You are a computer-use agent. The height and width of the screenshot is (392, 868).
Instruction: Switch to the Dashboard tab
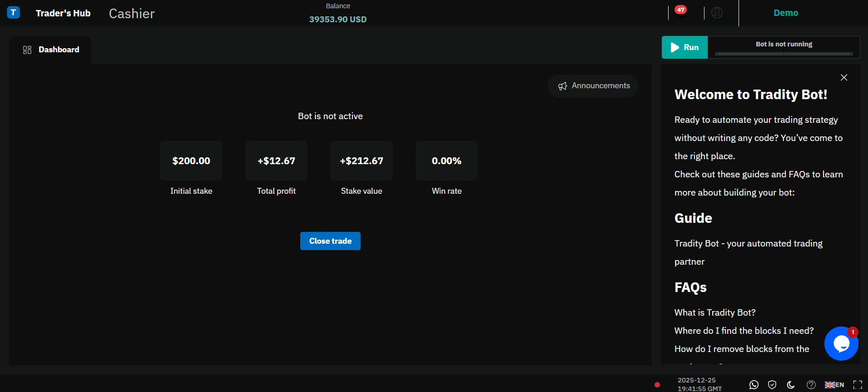(51, 50)
